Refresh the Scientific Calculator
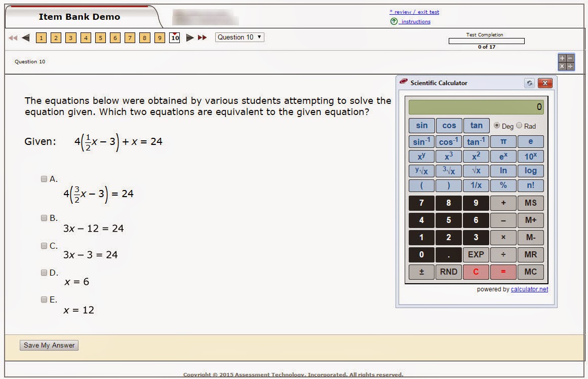 click(x=530, y=83)
